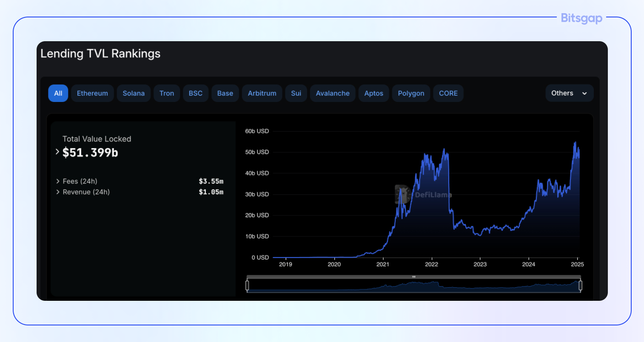Choose the BSC chain filter

click(196, 93)
